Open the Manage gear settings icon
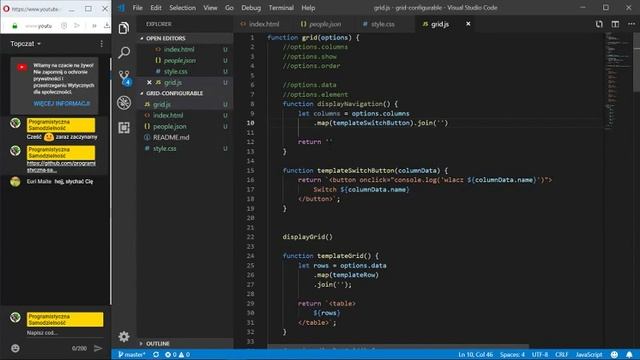The image size is (640, 360). click(x=124, y=336)
